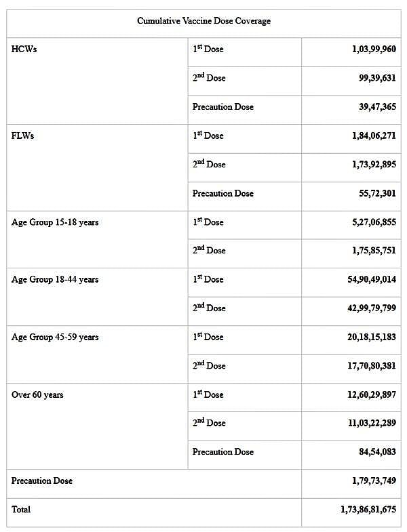
Task: Click the Over 60 years label
Action: pos(37,394)
